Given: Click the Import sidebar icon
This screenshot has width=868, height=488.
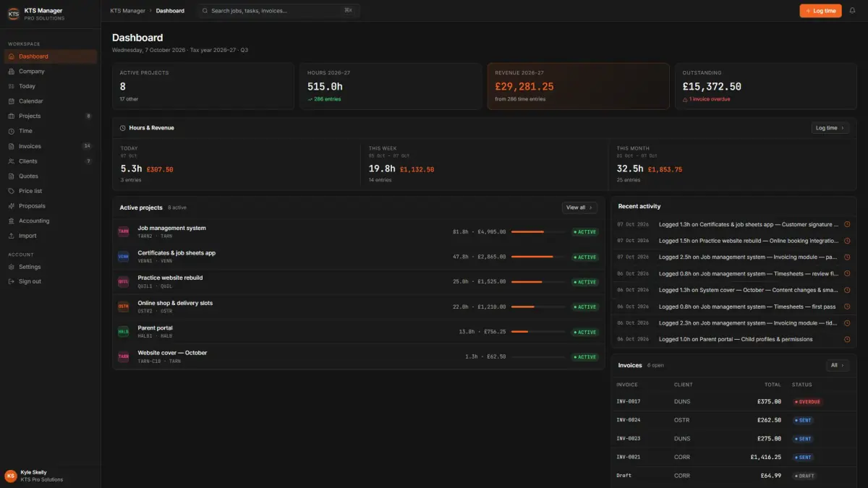Looking at the screenshot, I should pos(12,236).
